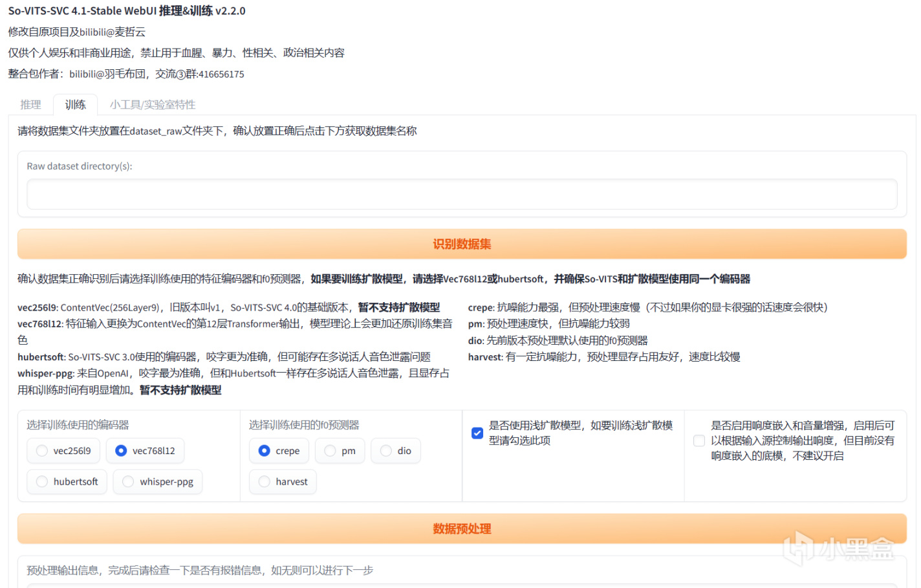Select the harvest f0 predictor radio option
921x588 pixels.
[x=283, y=482]
